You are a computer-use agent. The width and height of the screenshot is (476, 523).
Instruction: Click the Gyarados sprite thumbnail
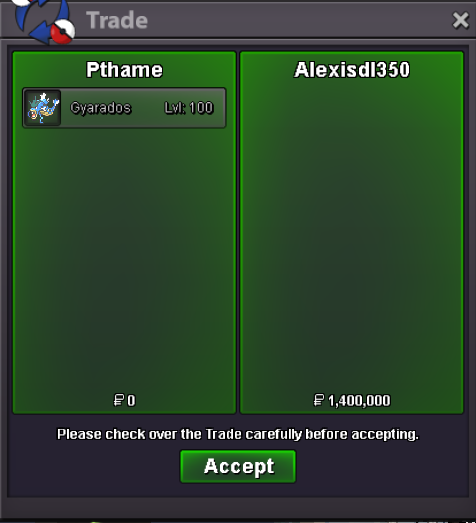click(43, 108)
